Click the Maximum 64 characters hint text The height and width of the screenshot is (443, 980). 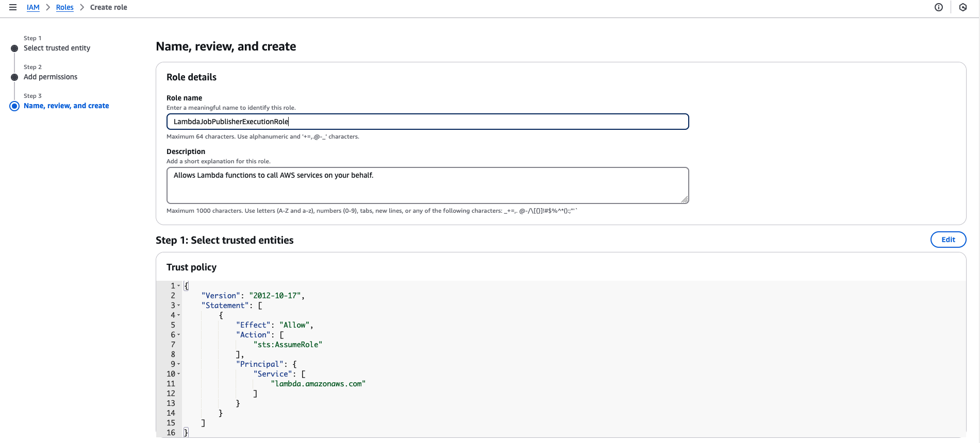(x=263, y=137)
